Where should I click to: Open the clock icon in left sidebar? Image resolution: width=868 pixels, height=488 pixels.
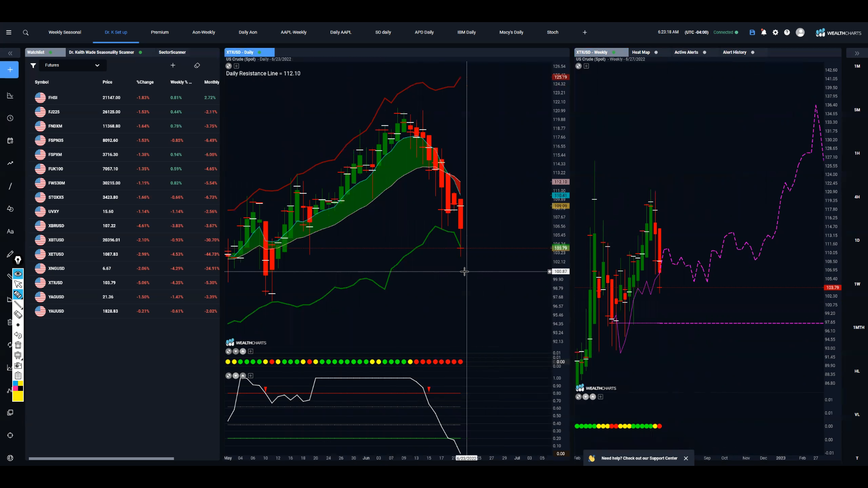[x=10, y=118]
